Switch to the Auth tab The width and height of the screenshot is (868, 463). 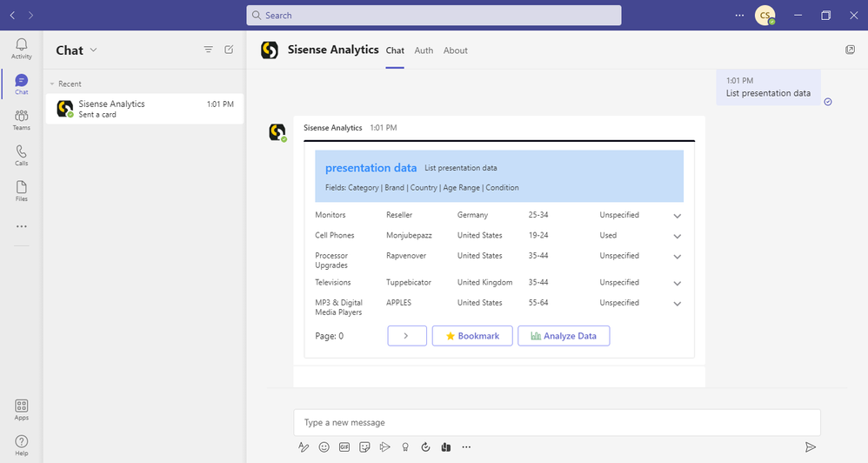[424, 50]
